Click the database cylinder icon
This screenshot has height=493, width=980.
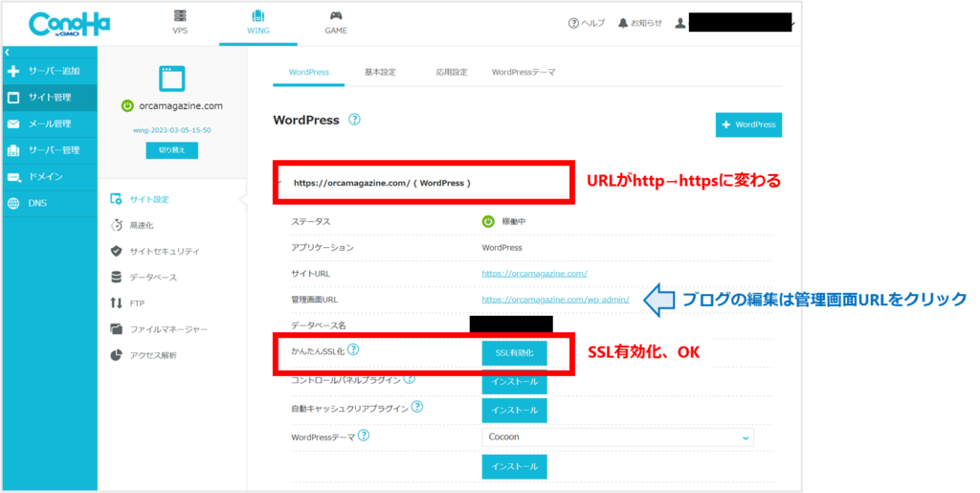coord(116,277)
